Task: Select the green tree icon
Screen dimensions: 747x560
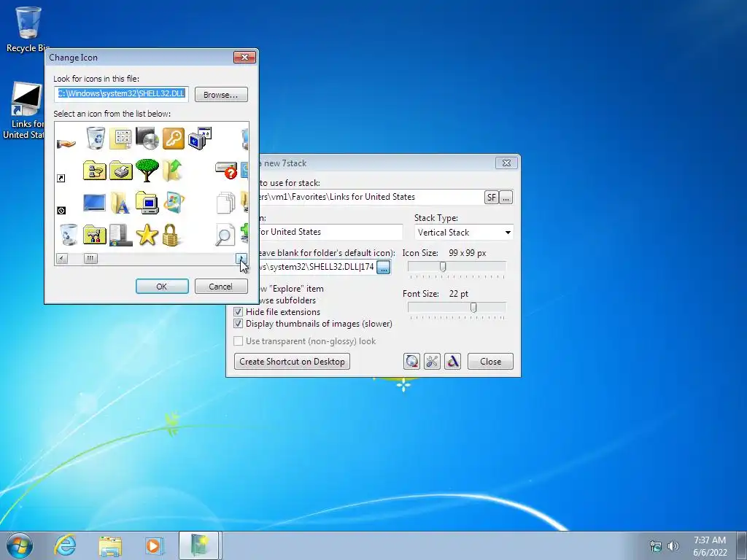Action: coord(147,170)
